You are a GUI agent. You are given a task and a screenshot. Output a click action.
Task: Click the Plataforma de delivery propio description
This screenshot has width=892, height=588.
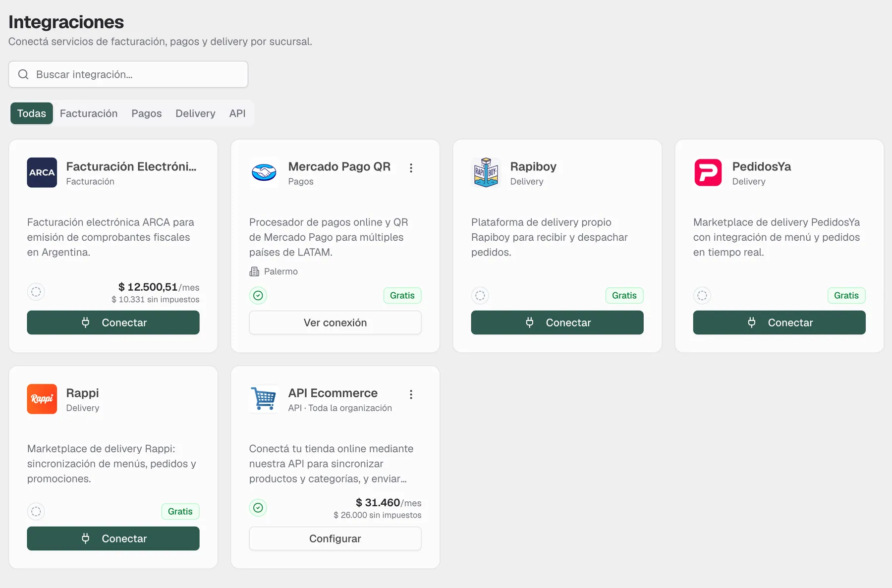[x=550, y=237]
